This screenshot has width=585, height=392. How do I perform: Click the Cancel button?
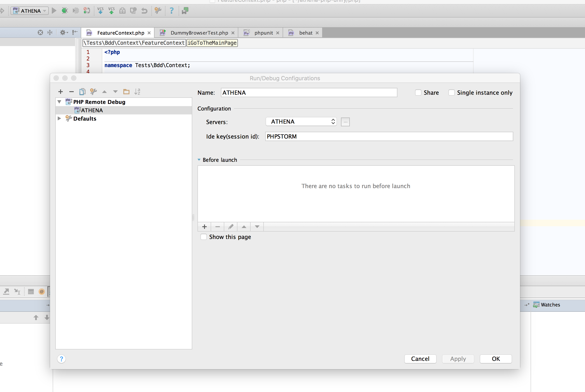tap(420, 359)
